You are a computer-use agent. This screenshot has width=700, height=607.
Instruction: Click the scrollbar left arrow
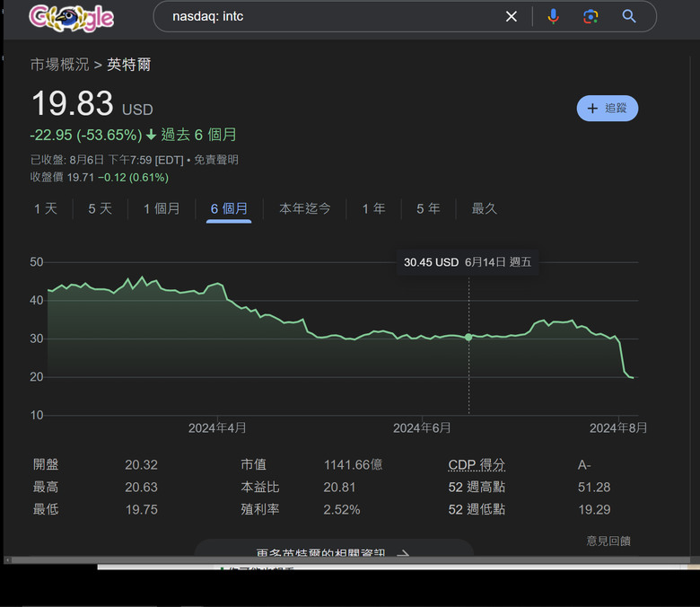coord(7,559)
